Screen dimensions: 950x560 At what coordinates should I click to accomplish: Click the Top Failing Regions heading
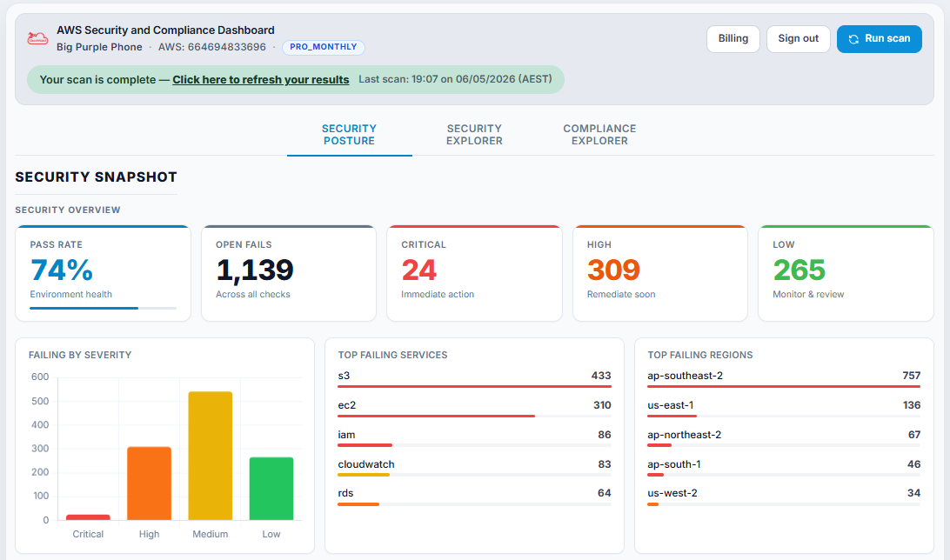(699, 355)
